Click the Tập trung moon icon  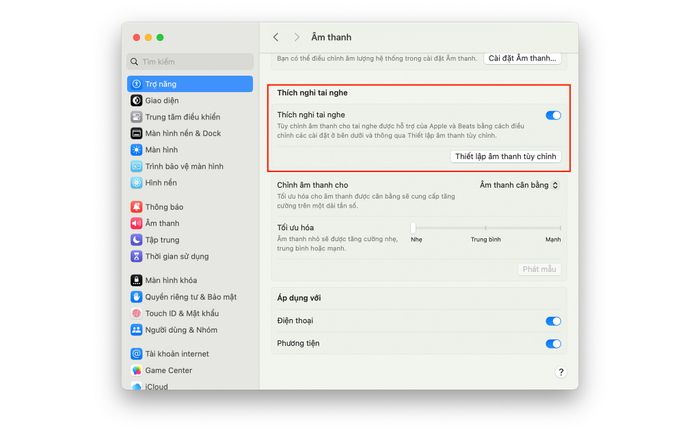[137, 240]
